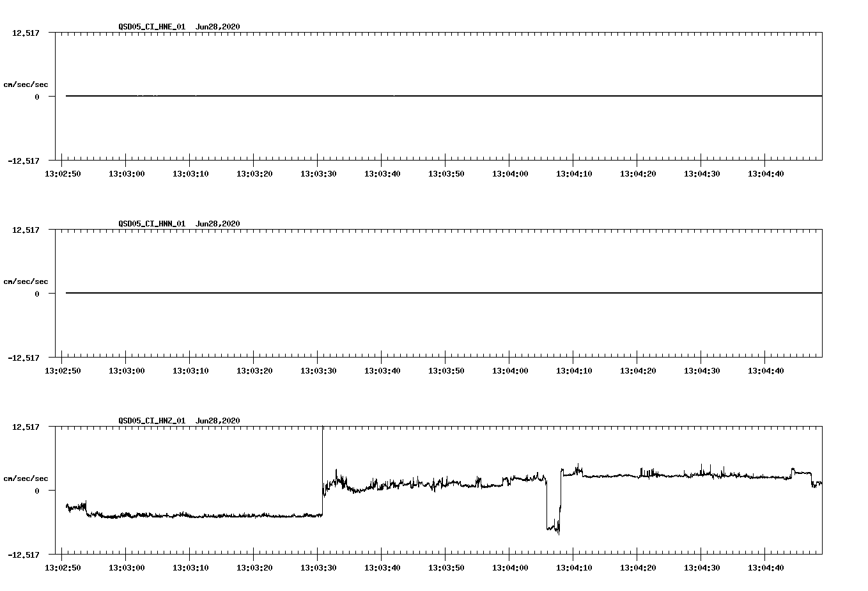Click the flat trace line in the HNN chart
The height and width of the screenshot is (591, 868).
click(444, 293)
